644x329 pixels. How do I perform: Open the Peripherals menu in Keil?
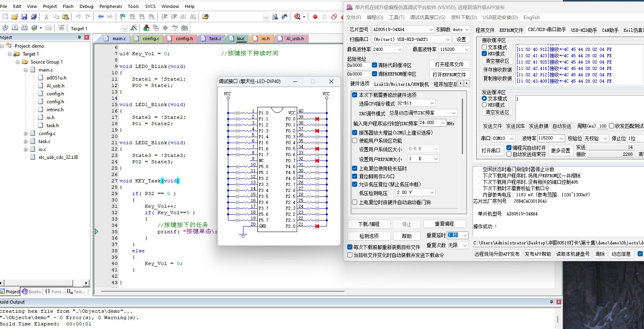click(x=111, y=6)
